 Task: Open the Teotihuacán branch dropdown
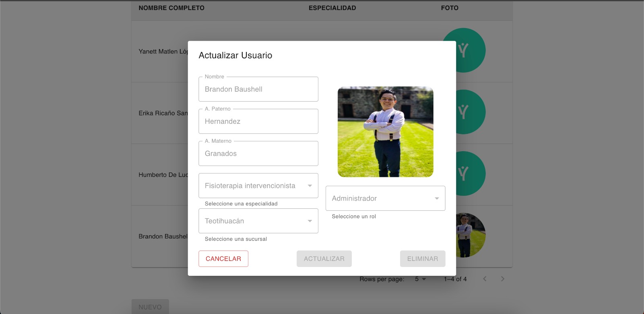click(x=258, y=221)
